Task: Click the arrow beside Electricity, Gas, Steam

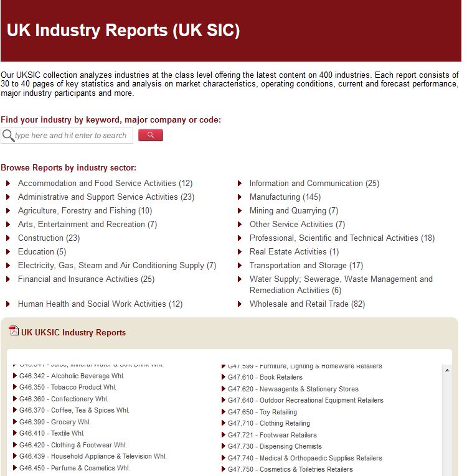Action: tap(8, 265)
